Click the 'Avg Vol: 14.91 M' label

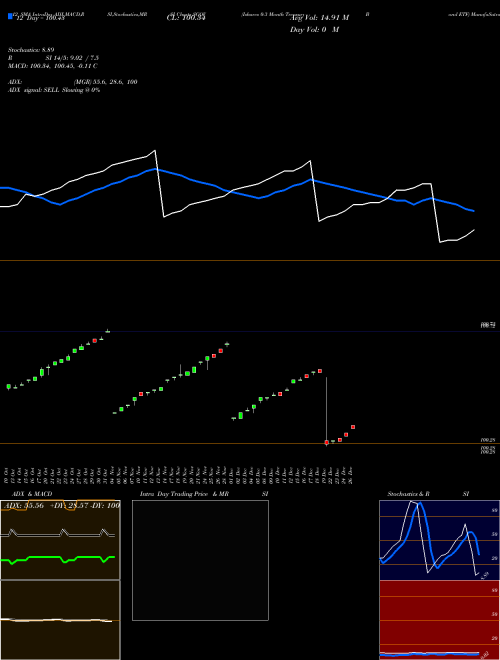click(x=319, y=18)
